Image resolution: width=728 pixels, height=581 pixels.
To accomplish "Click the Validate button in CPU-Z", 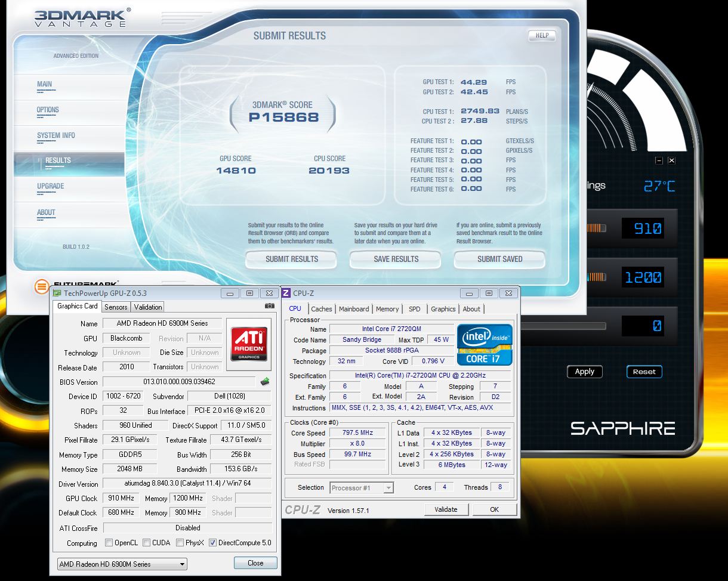I will click(x=446, y=509).
